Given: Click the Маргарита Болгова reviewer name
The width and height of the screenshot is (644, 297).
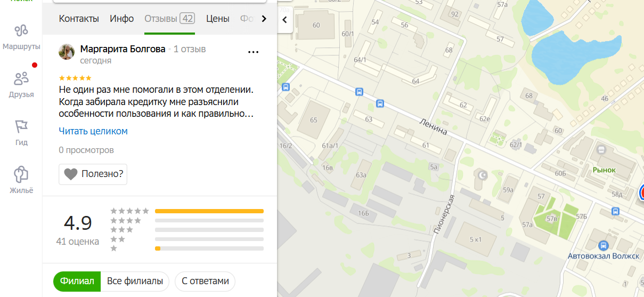Looking at the screenshot, I should [x=123, y=49].
